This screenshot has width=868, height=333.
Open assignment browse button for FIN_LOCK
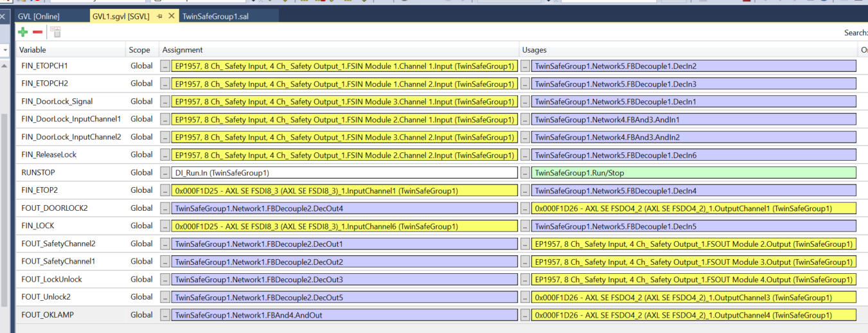[x=165, y=226]
